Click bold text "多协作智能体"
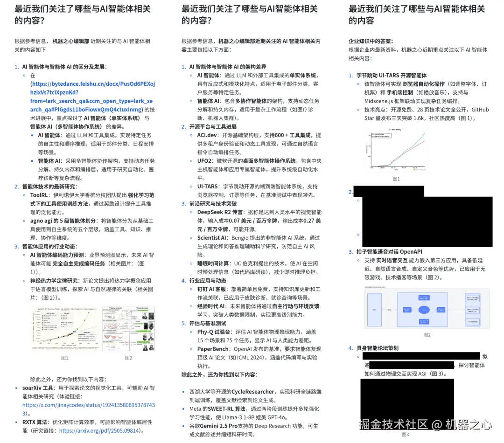 (251, 101)
